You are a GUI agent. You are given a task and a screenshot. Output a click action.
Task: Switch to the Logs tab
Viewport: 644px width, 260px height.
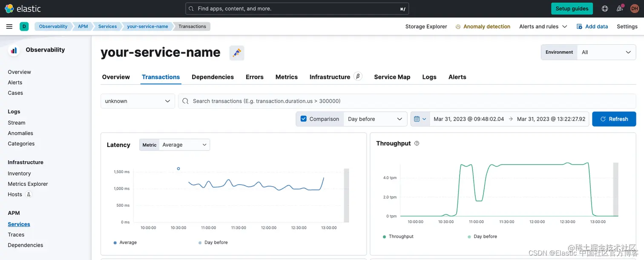[x=429, y=77]
